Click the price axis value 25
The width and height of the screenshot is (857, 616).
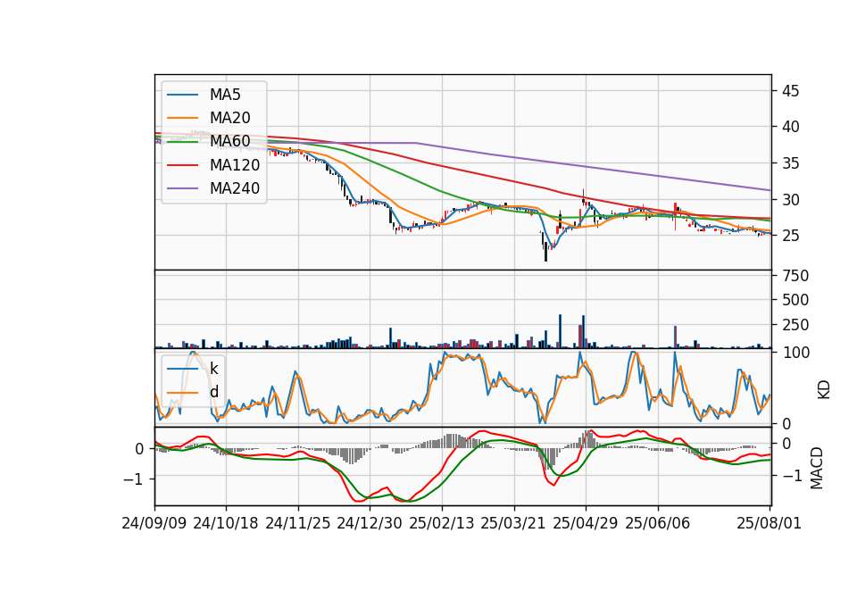790,236
